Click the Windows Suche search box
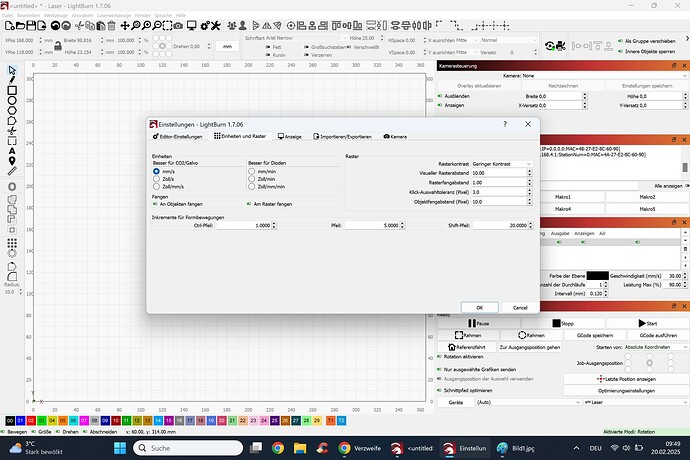 click(188, 448)
